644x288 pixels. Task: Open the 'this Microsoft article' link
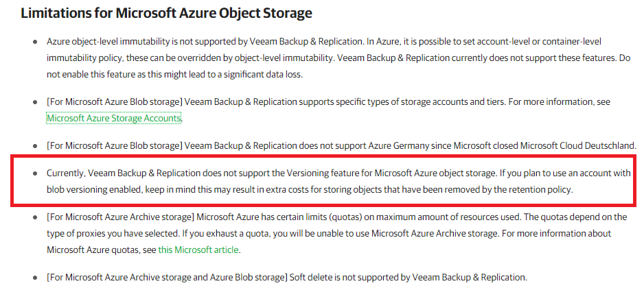tap(198, 250)
